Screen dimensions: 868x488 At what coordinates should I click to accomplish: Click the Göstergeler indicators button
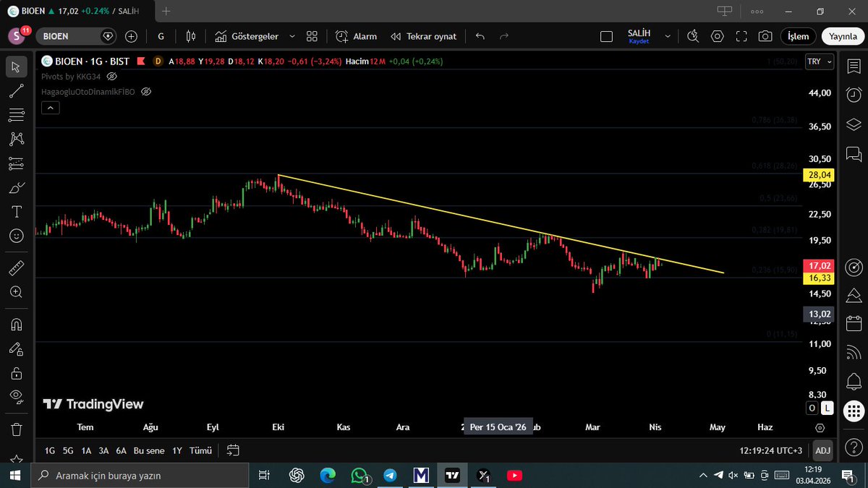click(x=247, y=36)
